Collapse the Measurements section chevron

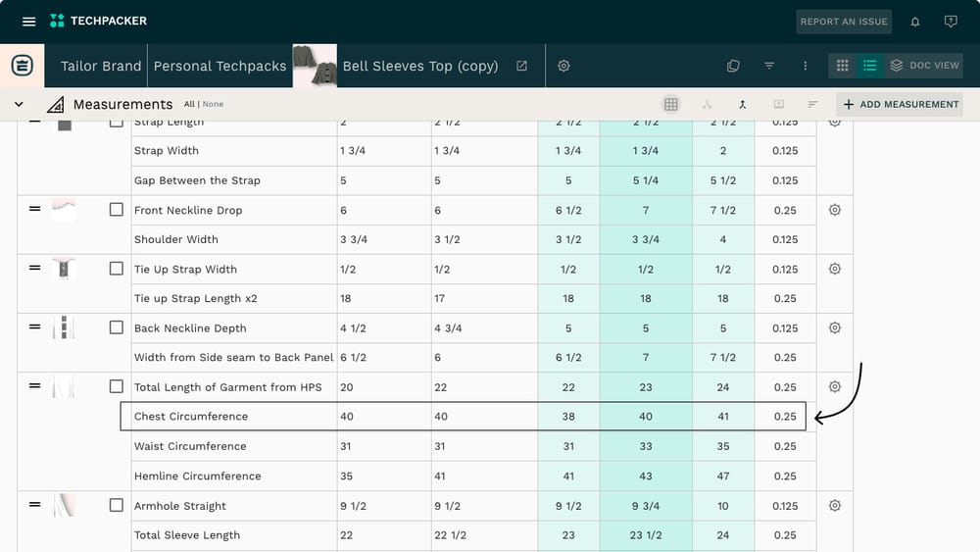pyautogui.click(x=19, y=104)
